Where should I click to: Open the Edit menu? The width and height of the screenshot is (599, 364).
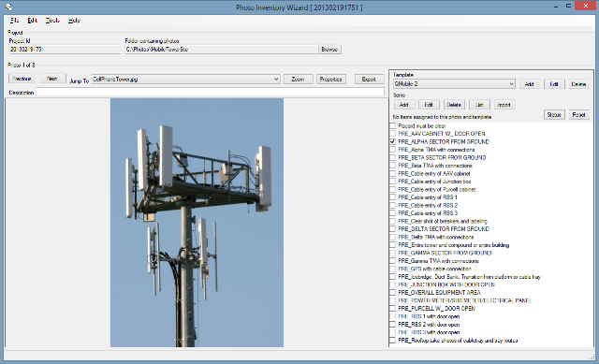tap(32, 21)
